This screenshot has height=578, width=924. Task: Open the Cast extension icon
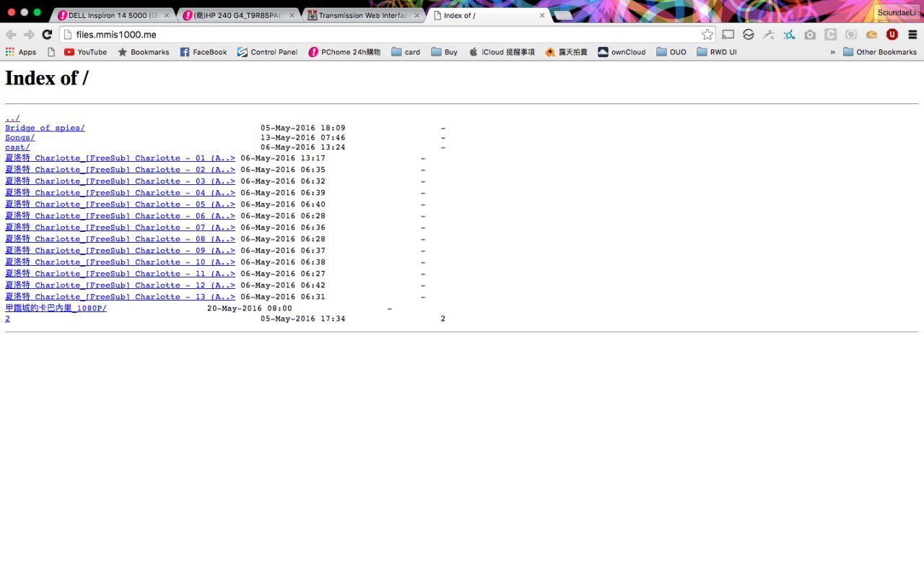coord(728,35)
